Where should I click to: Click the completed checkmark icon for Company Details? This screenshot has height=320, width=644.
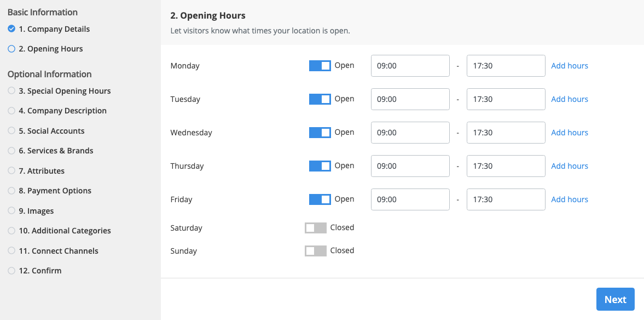click(11, 29)
